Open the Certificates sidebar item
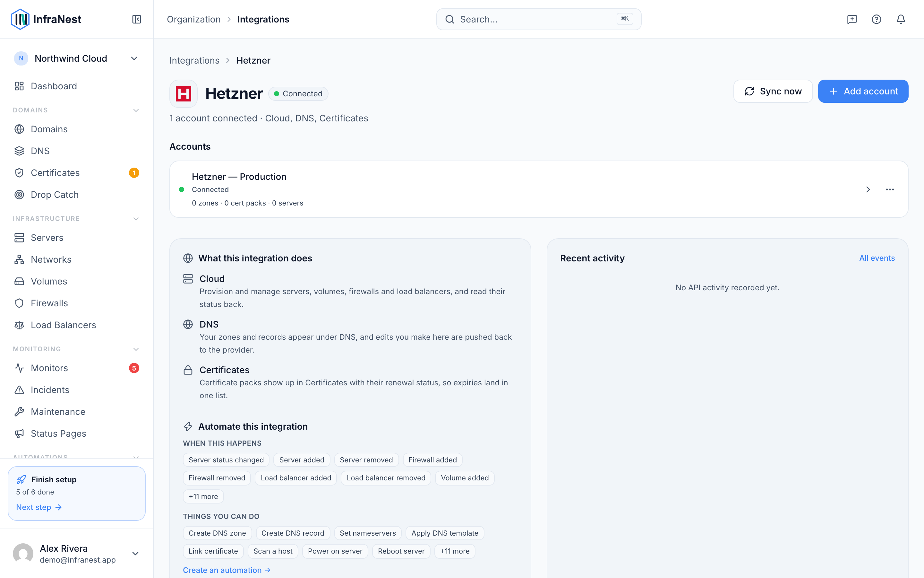The image size is (924, 578). [x=77, y=173]
